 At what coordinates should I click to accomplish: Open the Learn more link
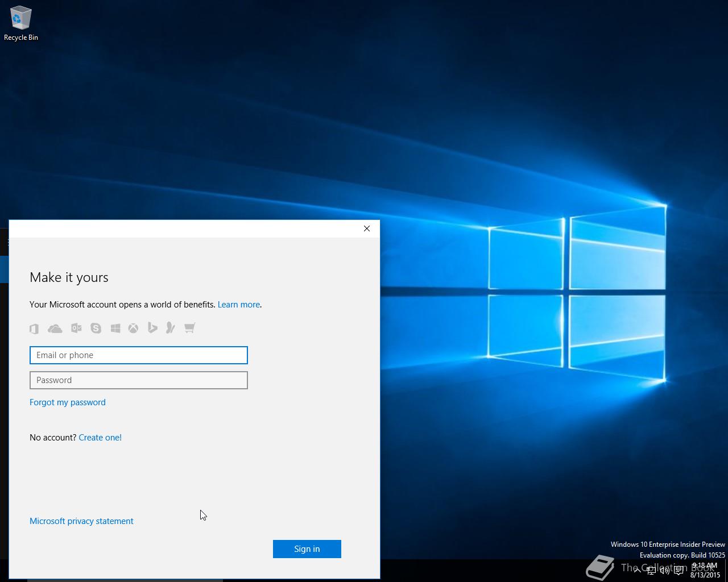point(239,305)
